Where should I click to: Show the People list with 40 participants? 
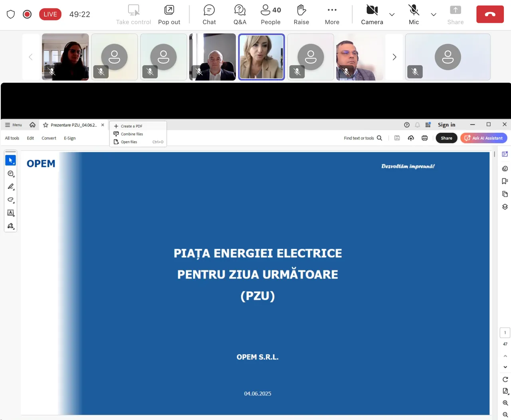point(271,15)
